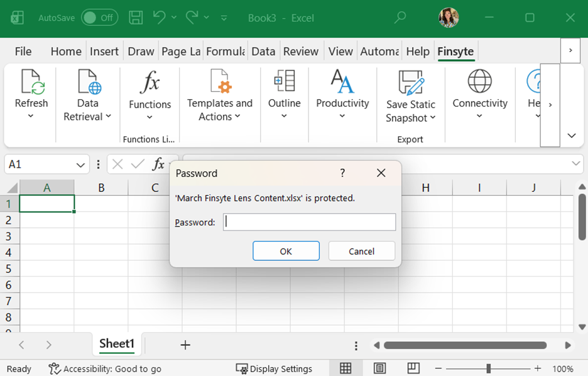Viewport: 588px width, 376px height.
Task: Cancel the Password dialog
Action: pos(361,251)
